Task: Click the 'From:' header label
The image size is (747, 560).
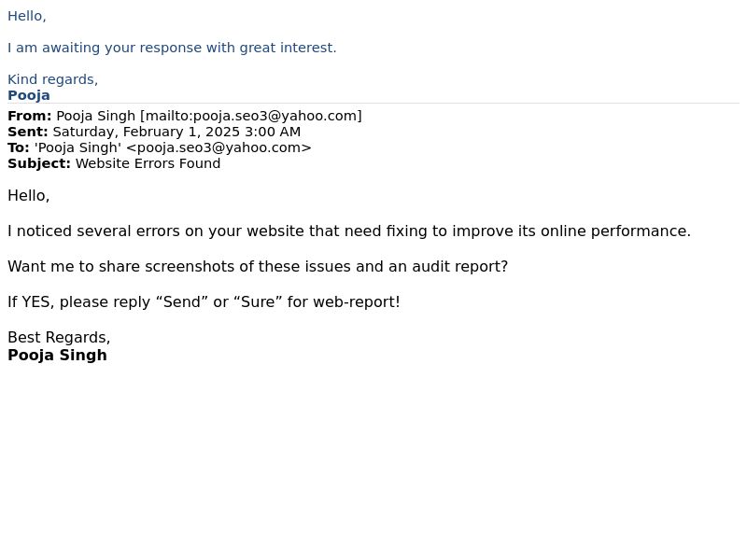Action: pyautogui.click(x=30, y=116)
